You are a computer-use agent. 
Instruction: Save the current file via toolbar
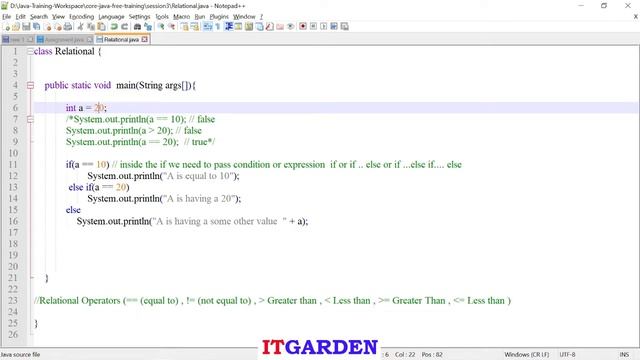(x=26, y=27)
